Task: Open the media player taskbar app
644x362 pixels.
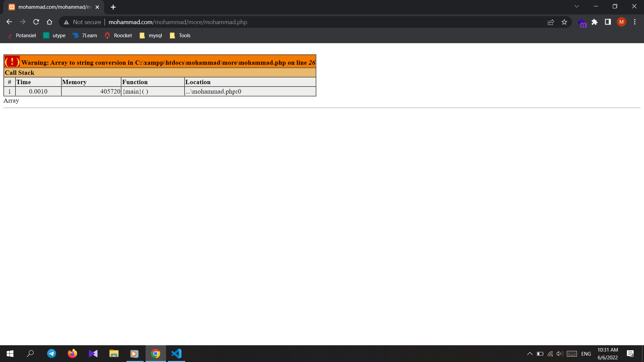Action: click(135, 354)
